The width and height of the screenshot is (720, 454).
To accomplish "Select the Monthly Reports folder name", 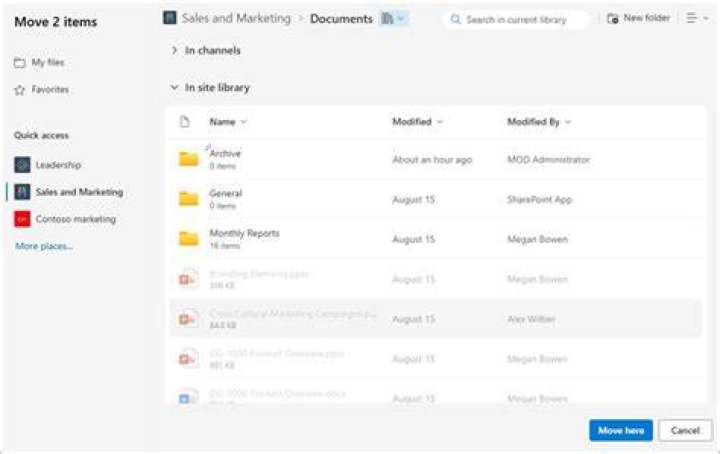I will (x=244, y=233).
